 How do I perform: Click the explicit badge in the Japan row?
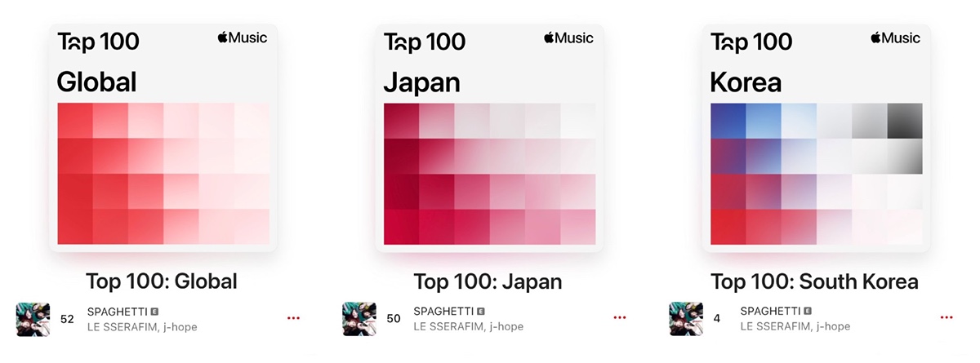click(481, 311)
